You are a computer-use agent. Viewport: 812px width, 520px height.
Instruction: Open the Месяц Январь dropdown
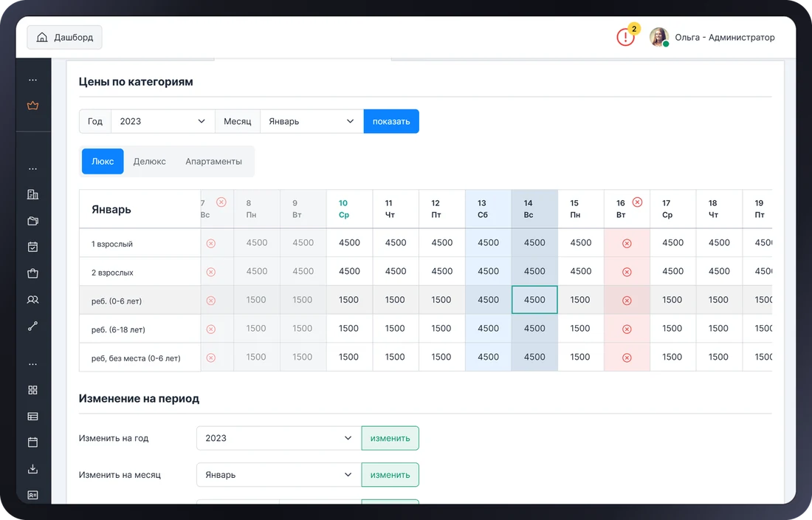point(312,121)
